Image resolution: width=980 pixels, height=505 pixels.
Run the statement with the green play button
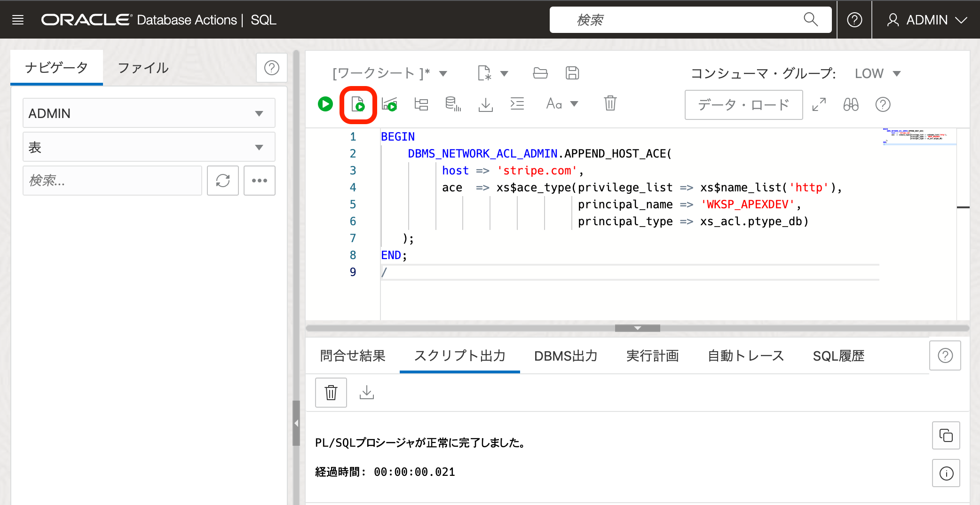coord(325,104)
